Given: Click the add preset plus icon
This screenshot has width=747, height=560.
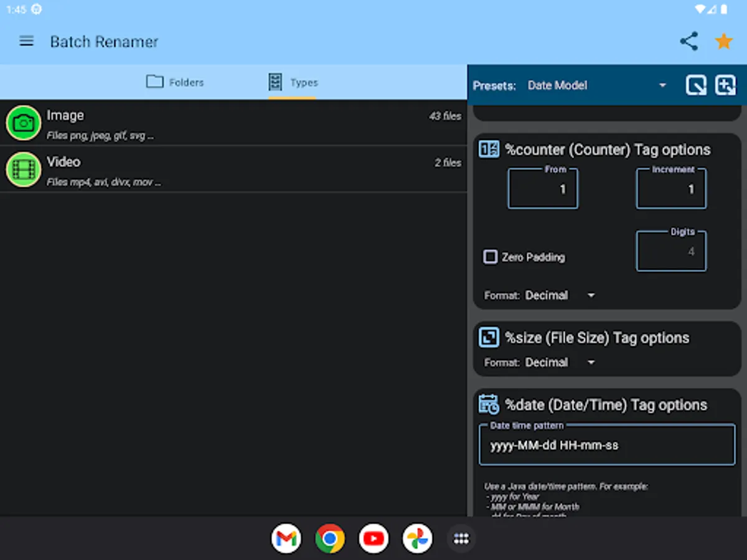Looking at the screenshot, I should tap(725, 85).
